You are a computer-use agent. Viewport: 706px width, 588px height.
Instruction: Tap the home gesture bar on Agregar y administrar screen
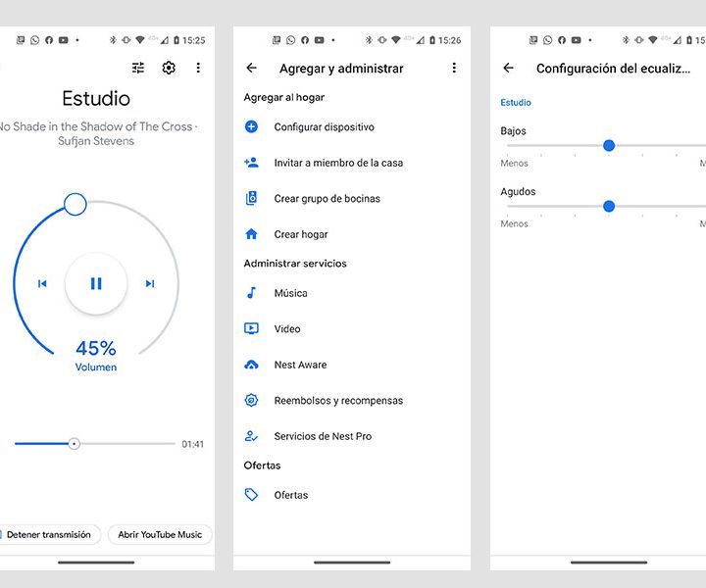point(352,563)
